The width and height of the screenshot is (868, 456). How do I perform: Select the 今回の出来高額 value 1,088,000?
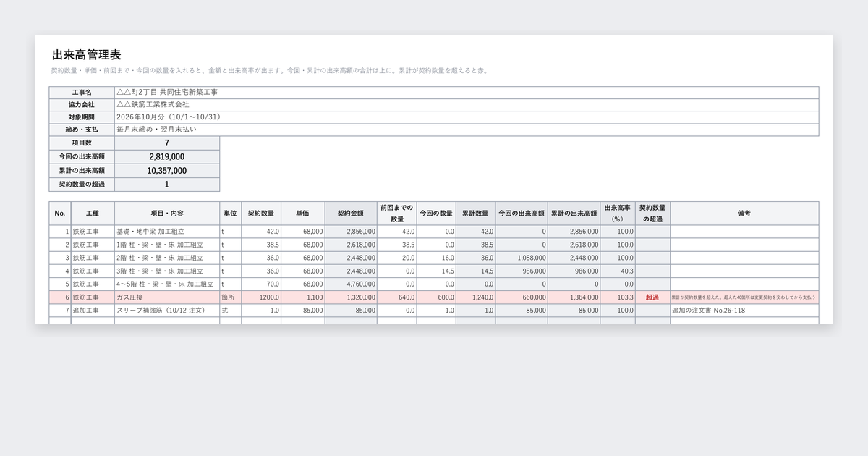click(x=522, y=258)
